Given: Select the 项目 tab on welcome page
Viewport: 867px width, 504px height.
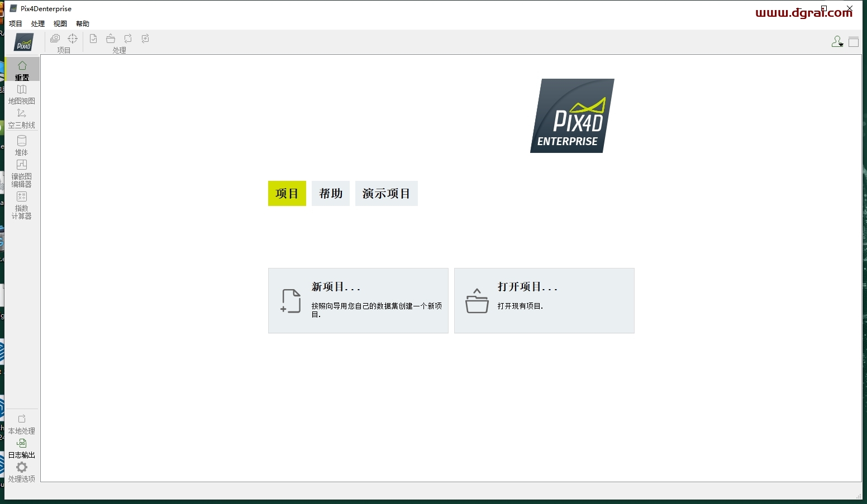Looking at the screenshot, I should click(x=287, y=193).
